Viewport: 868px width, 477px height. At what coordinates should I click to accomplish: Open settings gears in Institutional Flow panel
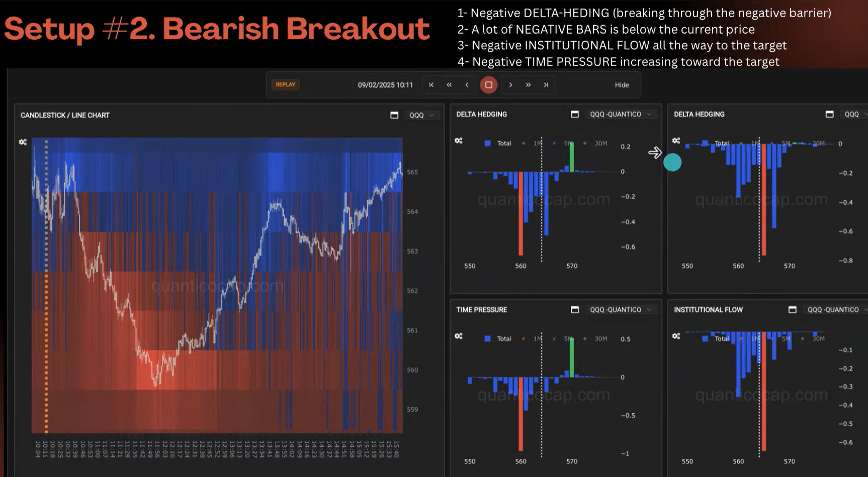click(x=676, y=336)
